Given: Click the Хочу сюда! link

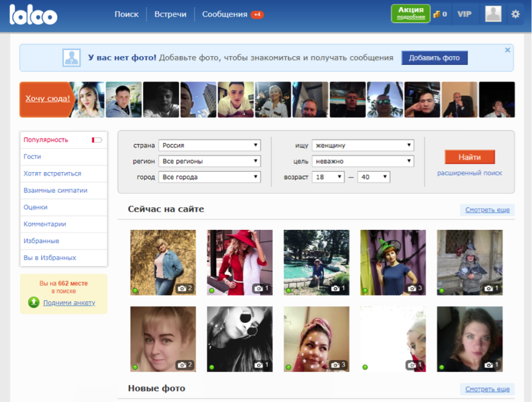Looking at the screenshot, I should coord(47,99).
